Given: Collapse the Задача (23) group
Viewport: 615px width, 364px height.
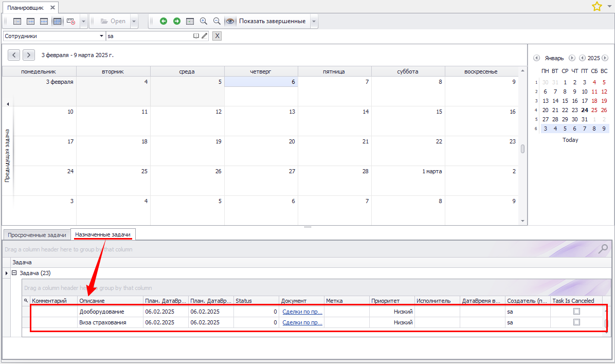Looking at the screenshot, I should point(14,273).
